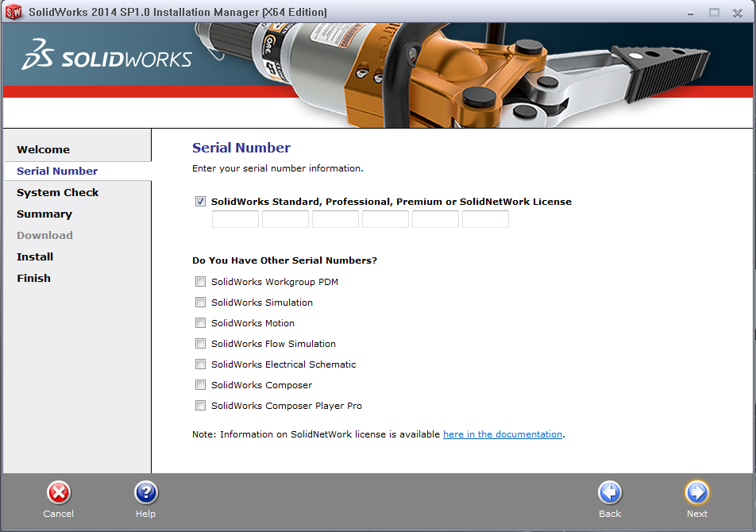Click the blue Back arrow icon

tap(609, 493)
